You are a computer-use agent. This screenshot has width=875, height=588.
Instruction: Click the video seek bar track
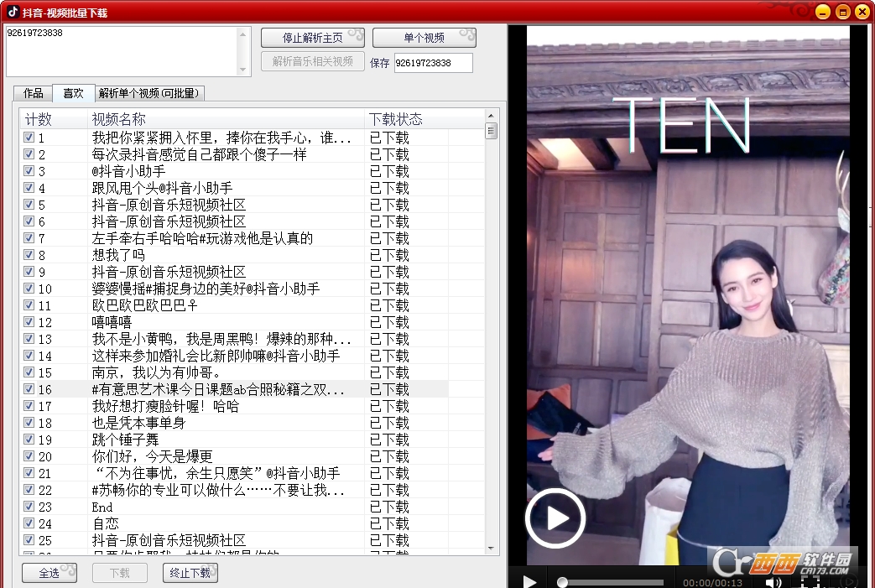(611, 582)
